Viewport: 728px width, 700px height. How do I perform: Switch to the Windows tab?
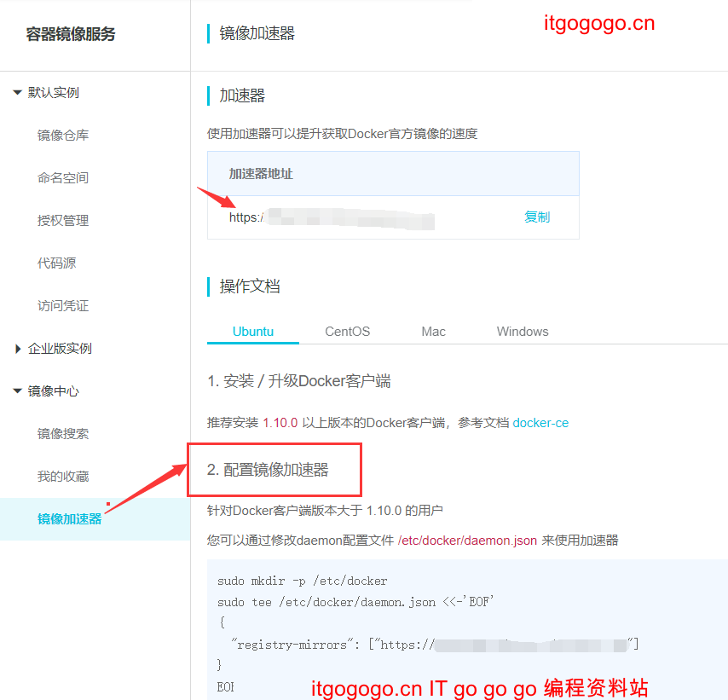[x=523, y=332]
